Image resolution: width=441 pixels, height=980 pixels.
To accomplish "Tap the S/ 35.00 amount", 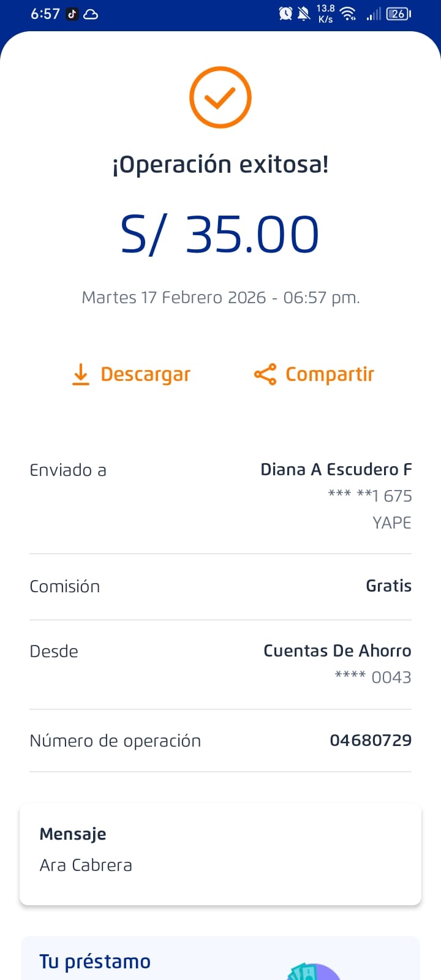I will coord(220,235).
